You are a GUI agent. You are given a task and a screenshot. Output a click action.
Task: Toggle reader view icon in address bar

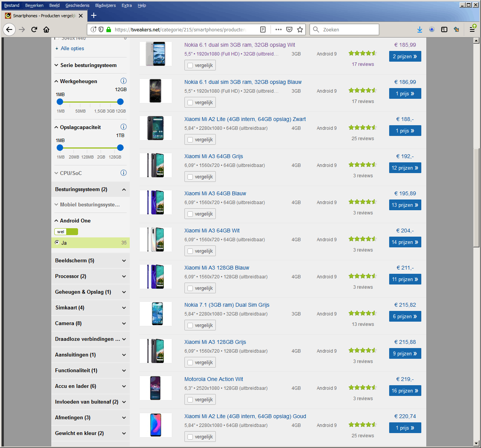[263, 29]
